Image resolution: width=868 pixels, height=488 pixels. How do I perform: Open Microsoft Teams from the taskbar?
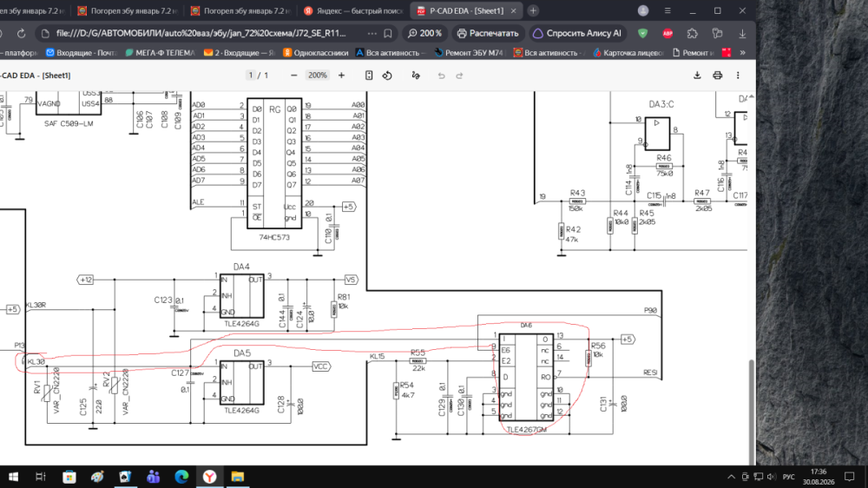(154, 477)
